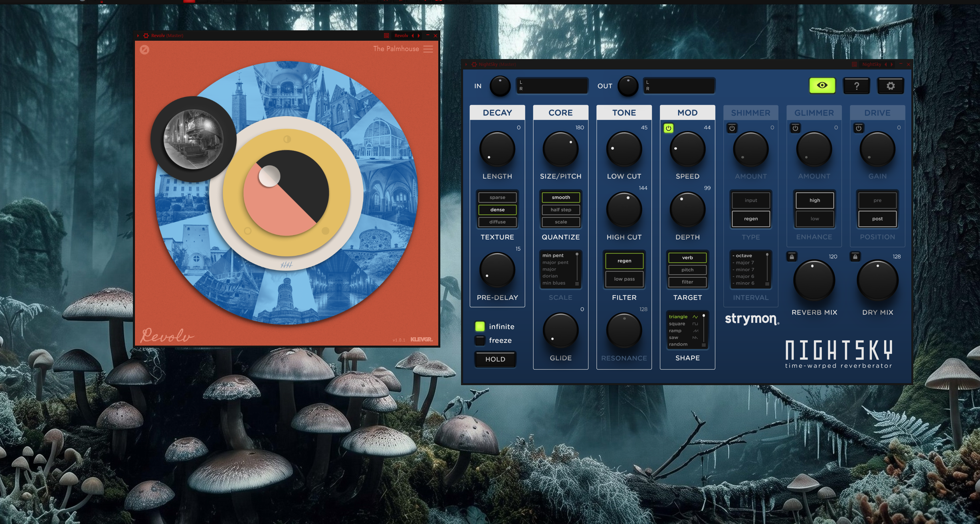980x524 pixels.
Task: Open the Revolv hamburger menu
Action: [x=428, y=49]
